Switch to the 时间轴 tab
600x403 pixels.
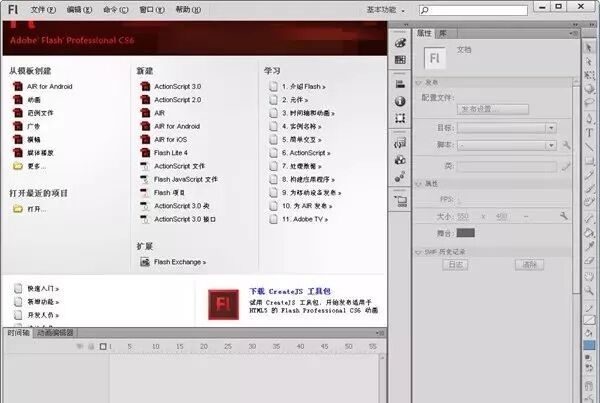[x=18, y=333]
